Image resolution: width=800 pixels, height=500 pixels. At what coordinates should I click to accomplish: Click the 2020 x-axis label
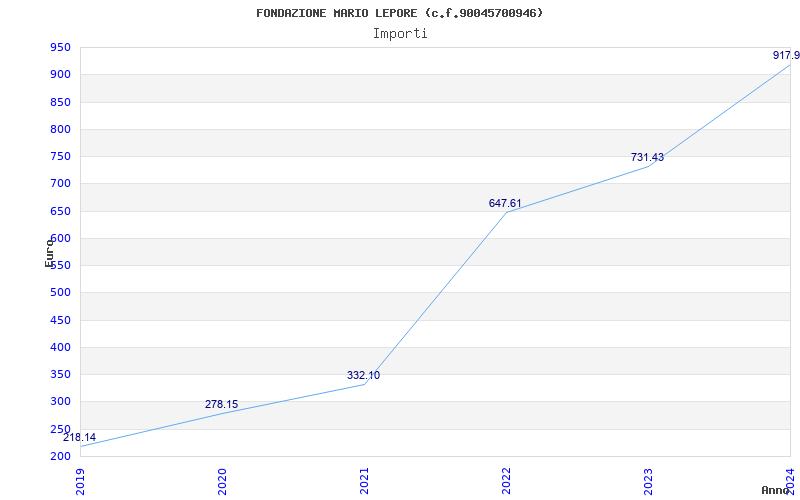[x=222, y=482]
